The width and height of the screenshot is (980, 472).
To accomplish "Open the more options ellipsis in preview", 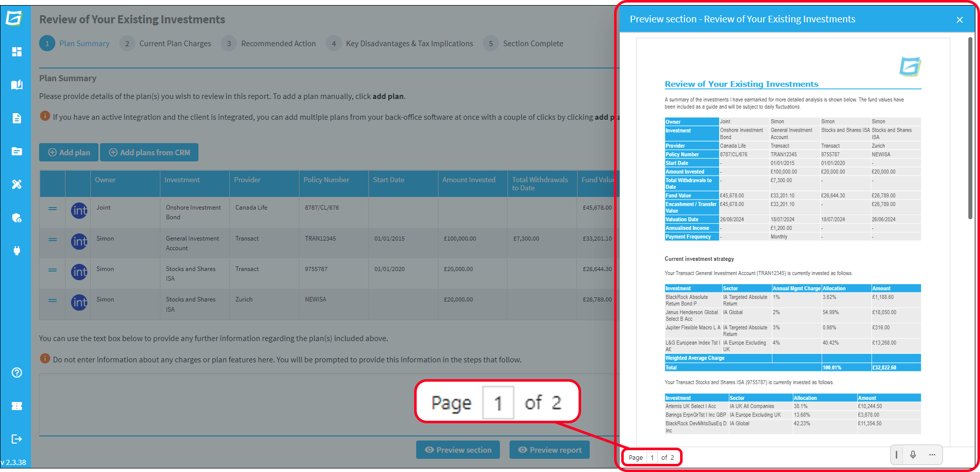I will click(x=932, y=455).
